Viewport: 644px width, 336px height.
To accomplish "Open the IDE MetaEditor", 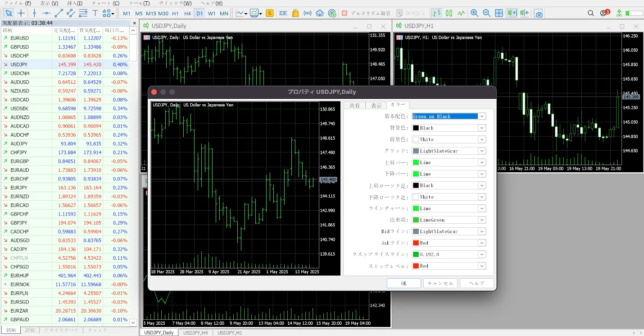I will pyautogui.click(x=283, y=13).
